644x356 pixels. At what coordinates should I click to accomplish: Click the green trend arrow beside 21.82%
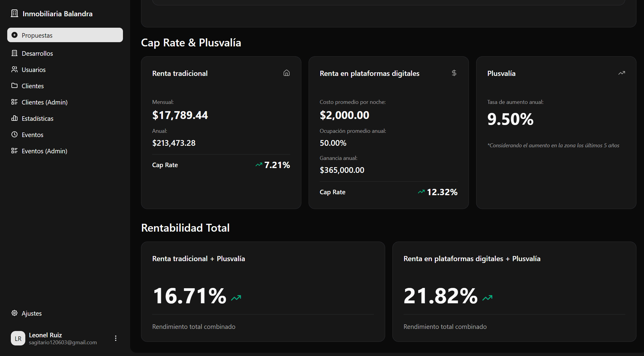tap(487, 298)
